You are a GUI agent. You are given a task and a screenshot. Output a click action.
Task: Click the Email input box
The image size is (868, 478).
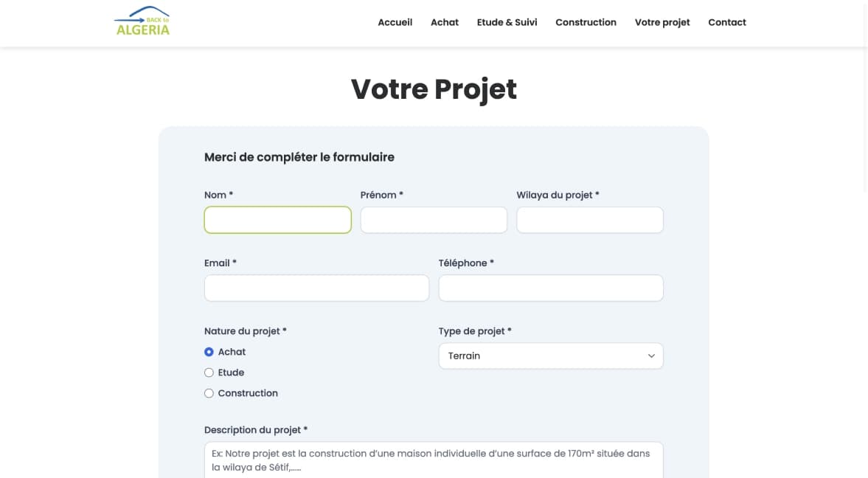316,288
